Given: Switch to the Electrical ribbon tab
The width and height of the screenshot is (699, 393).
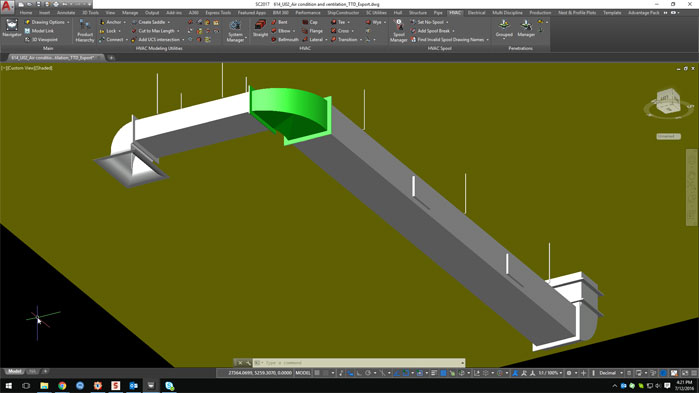Looking at the screenshot, I should [477, 13].
